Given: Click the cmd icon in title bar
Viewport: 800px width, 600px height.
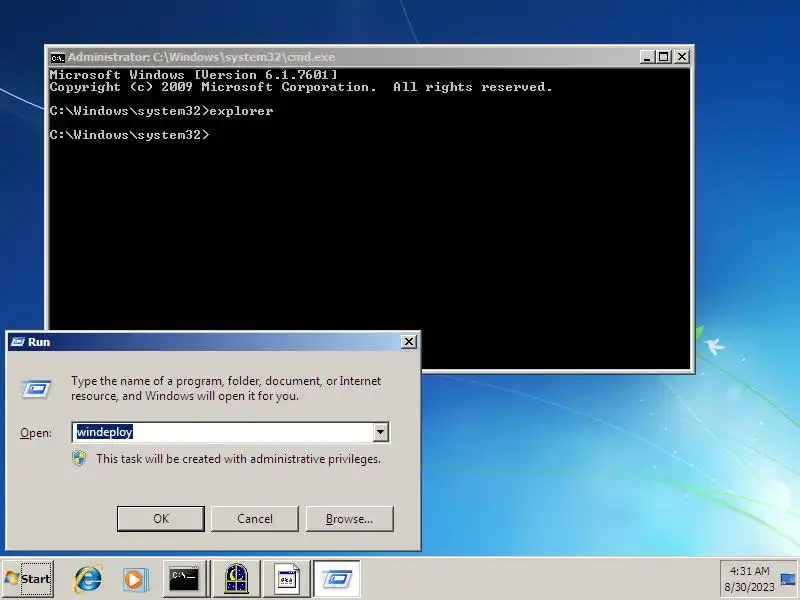Looking at the screenshot, I should coord(57,57).
